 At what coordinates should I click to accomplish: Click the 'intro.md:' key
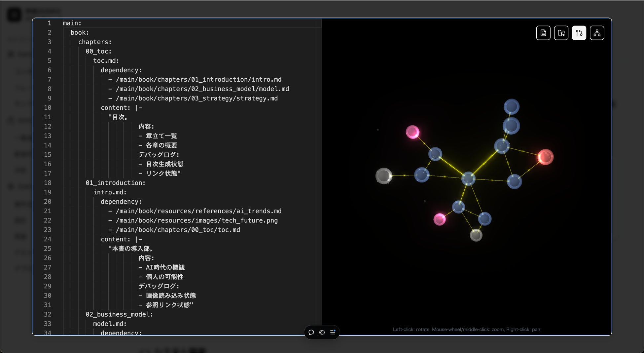[x=110, y=192]
